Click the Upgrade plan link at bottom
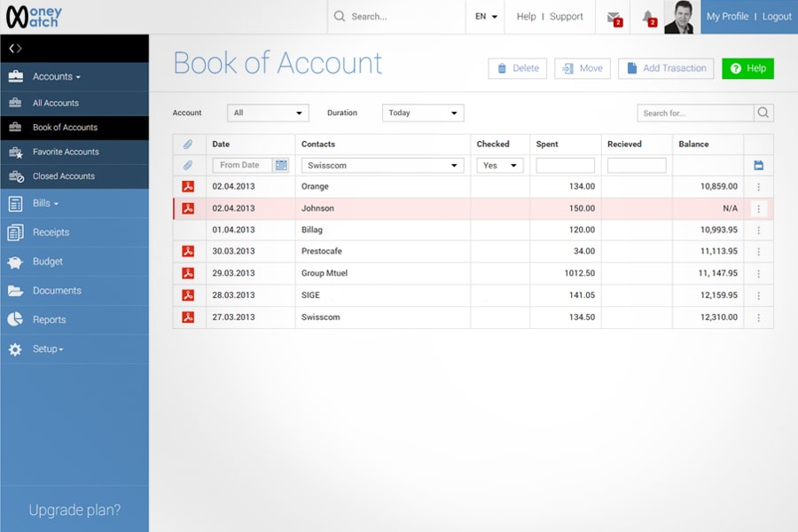This screenshot has width=798, height=532. point(74,510)
